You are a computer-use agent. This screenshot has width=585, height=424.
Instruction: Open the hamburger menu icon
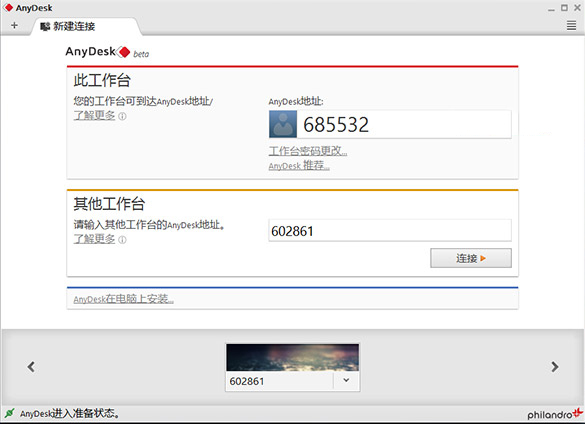point(571,25)
